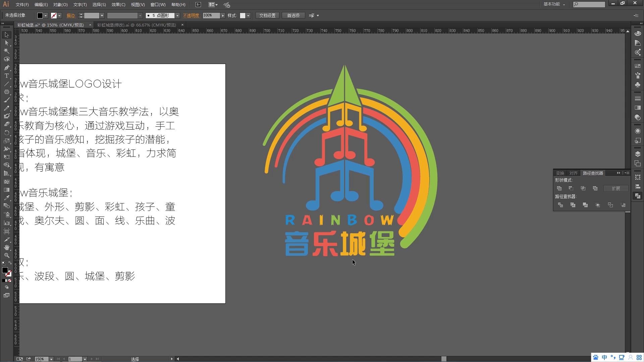
Task: Open the 基本功能 workspace dropdown
Action: [554, 4]
